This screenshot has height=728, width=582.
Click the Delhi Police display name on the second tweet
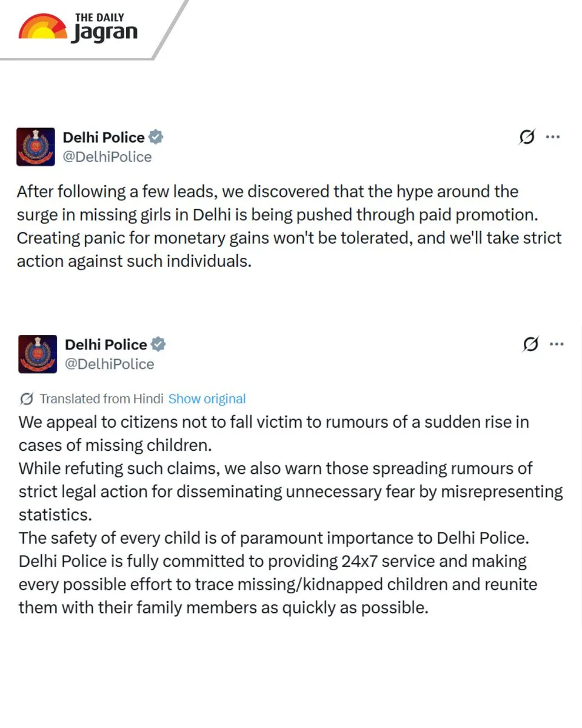[x=107, y=344]
